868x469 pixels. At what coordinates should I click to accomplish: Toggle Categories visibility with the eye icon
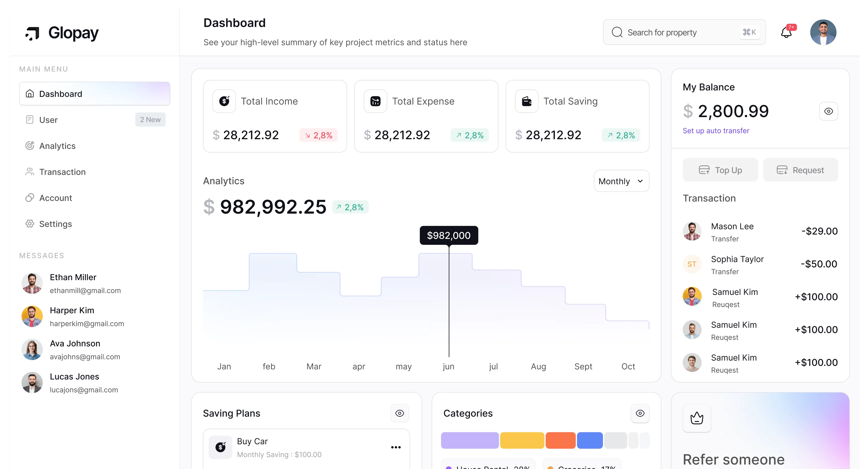pos(640,413)
